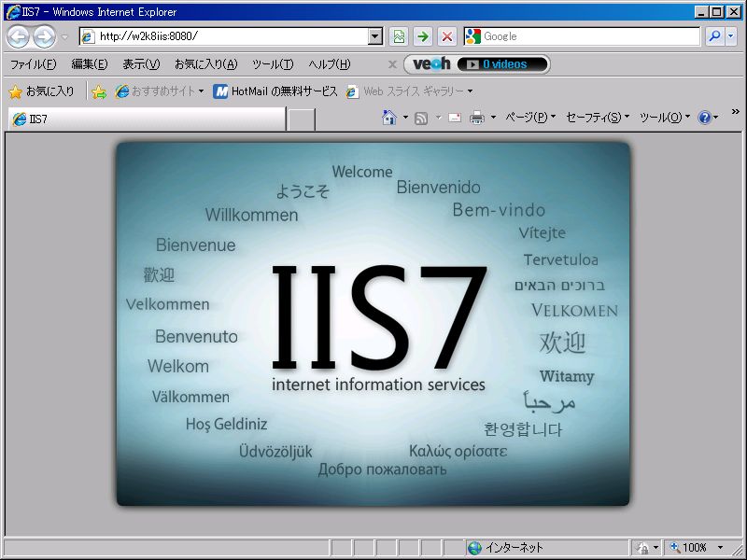The width and height of the screenshot is (747, 560).
Task: Click the Add to favorites bar star icon
Action: point(99,91)
